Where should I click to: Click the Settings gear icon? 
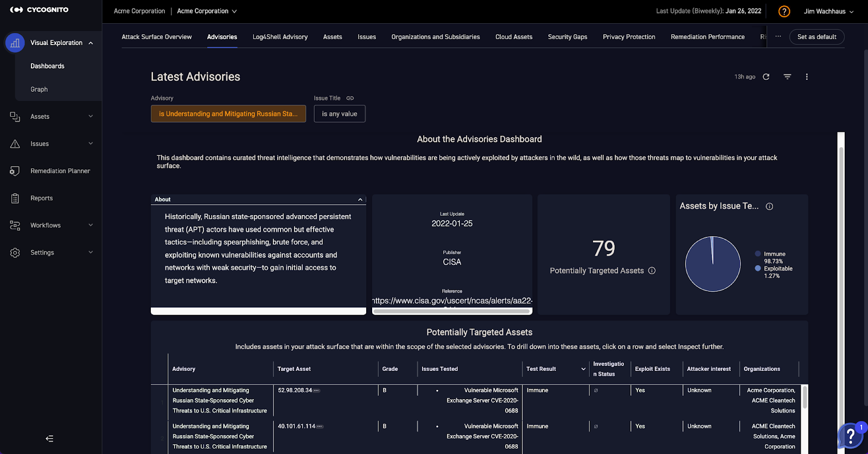pyautogui.click(x=15, y=253)
